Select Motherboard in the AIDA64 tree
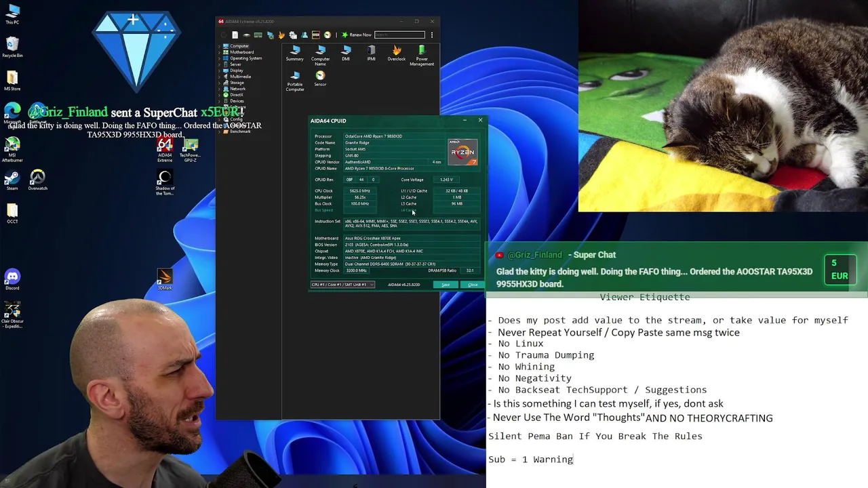 coord(242,52)
